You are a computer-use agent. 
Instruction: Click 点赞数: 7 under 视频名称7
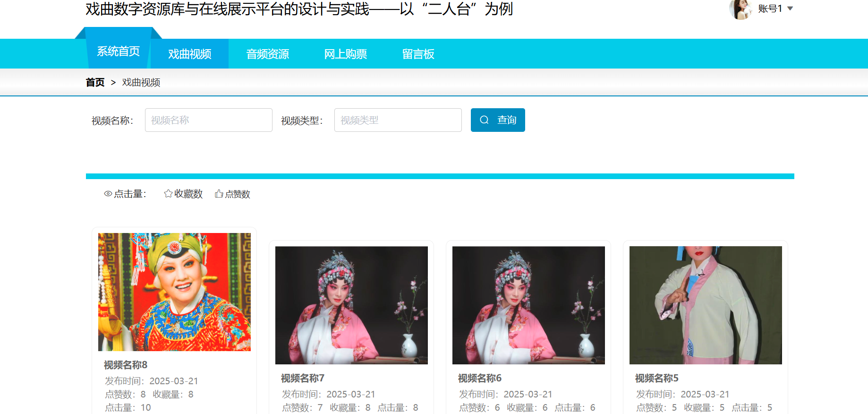pyautogui.click(x=302, y=407)
